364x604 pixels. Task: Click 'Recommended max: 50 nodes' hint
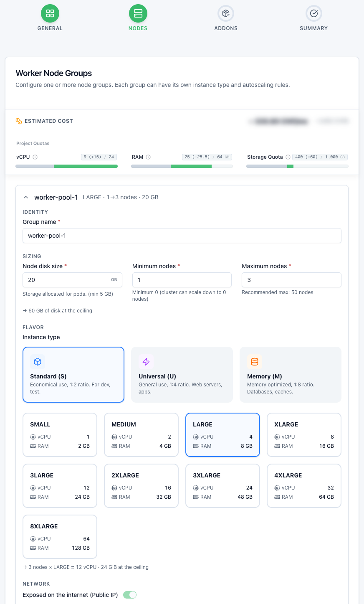click(x=278, y=292)
